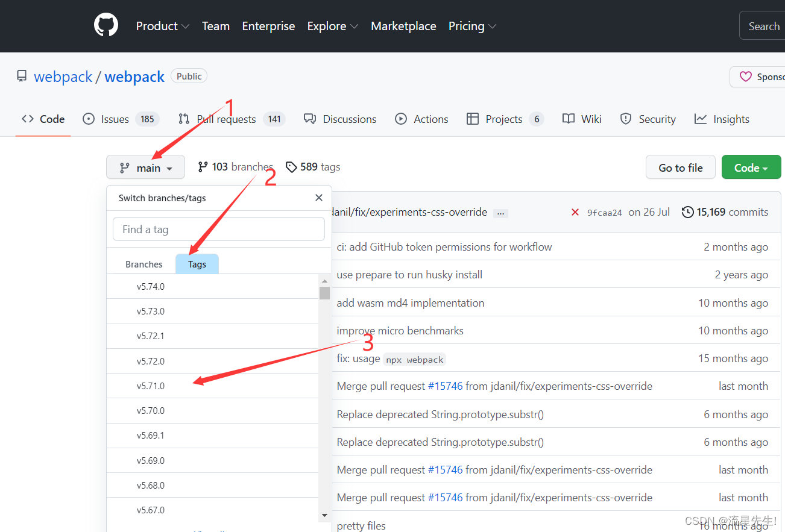This screenshot has width=785, height=532.
Task: Switch to Branches tab in popup
Action: [143, 264]
